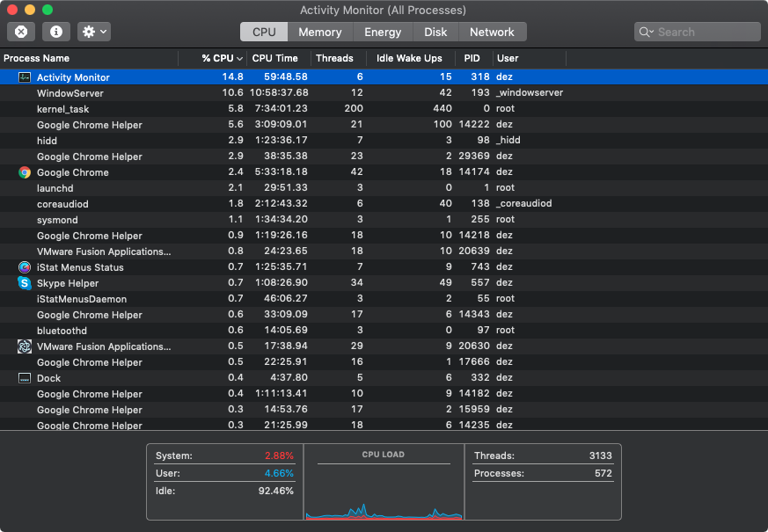Sort by the User column header
The height and width of the screenshot is (532, 768).
pyautogui.click(x=529, y=58)
